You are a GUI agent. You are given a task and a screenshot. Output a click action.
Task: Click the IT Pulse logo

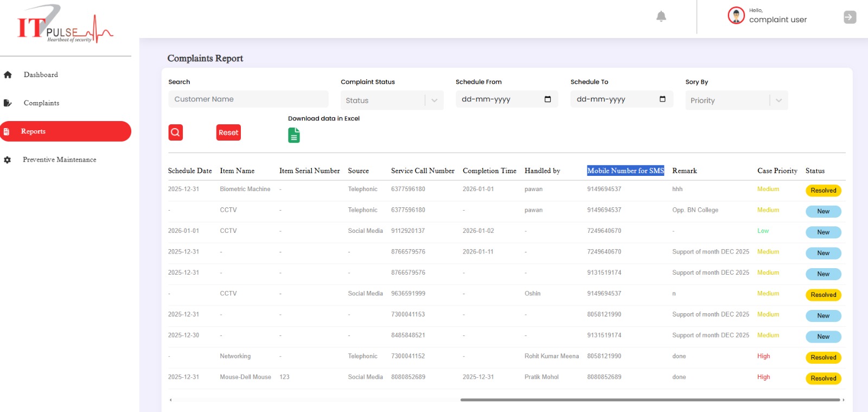tap(65, 24)
